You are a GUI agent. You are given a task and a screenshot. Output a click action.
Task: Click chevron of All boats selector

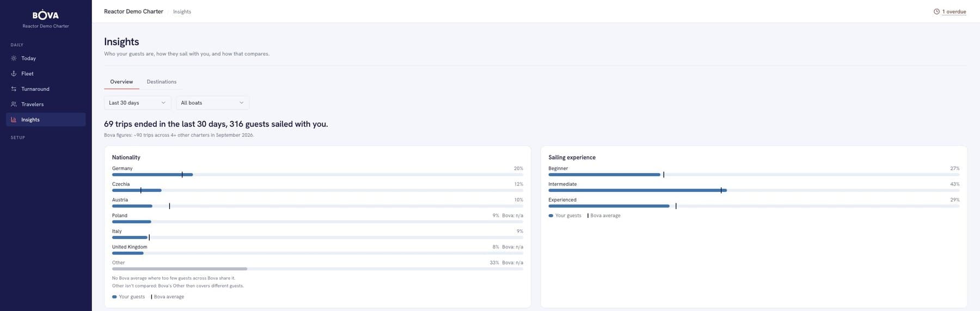242,102
